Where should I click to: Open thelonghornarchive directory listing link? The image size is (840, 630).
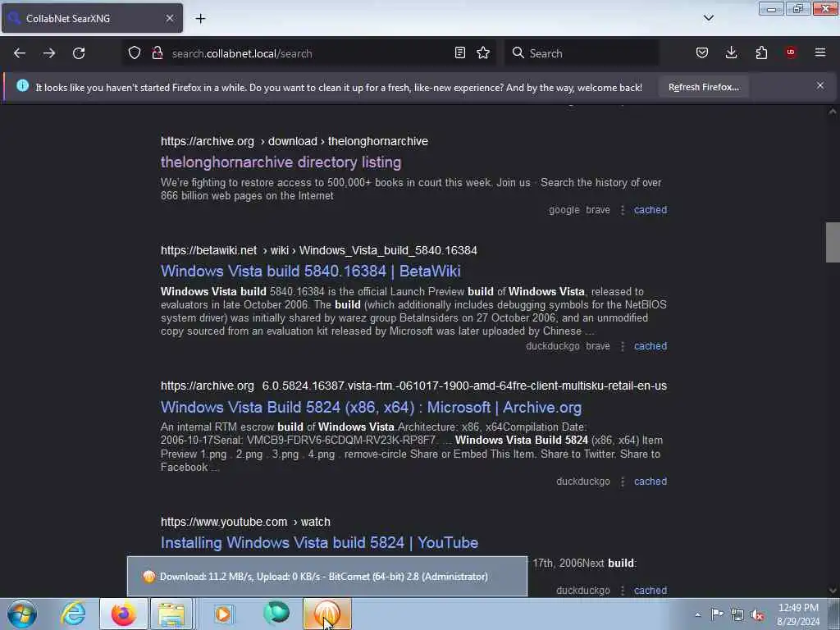(x=281, y=162)
